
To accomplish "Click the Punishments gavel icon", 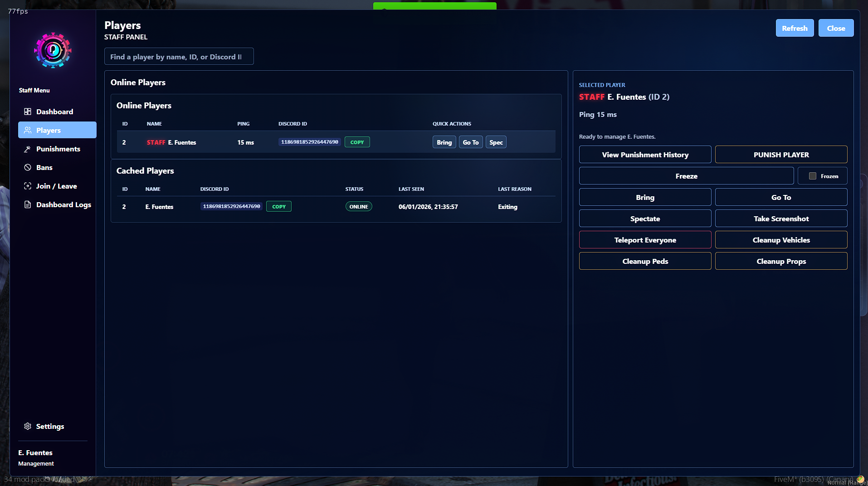I will (28, 149).
